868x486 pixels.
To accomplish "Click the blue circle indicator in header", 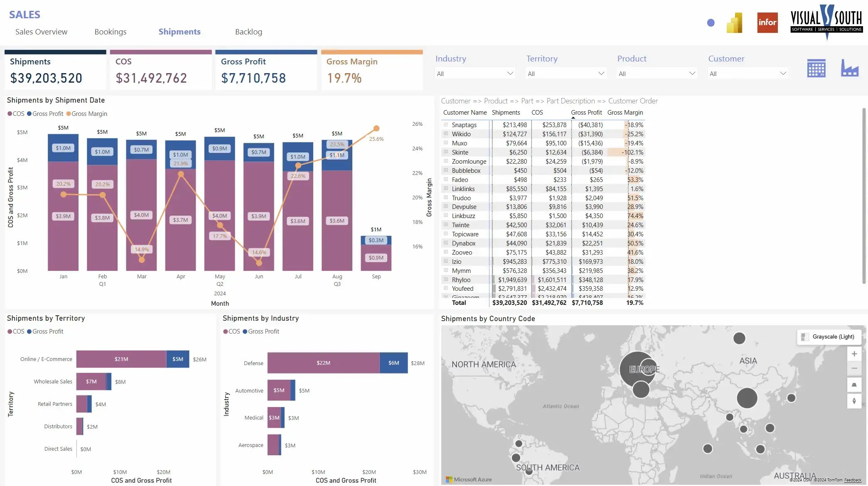I will (711, 23).
